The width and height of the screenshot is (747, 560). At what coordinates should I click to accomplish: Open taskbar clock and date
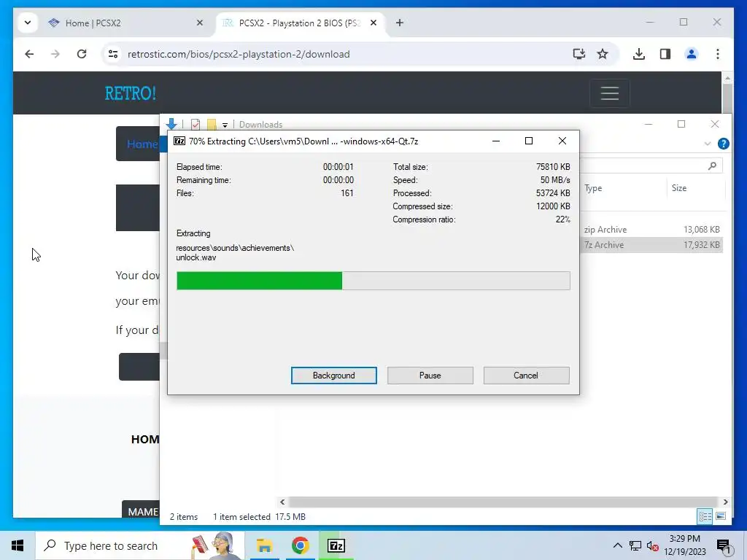pyautogui.click(x=684, y=545)
